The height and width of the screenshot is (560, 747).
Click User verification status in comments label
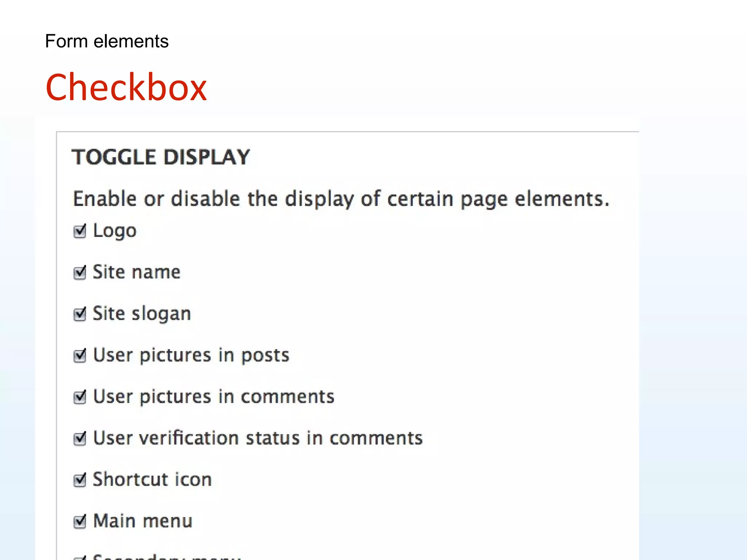(x=258, y=438)
